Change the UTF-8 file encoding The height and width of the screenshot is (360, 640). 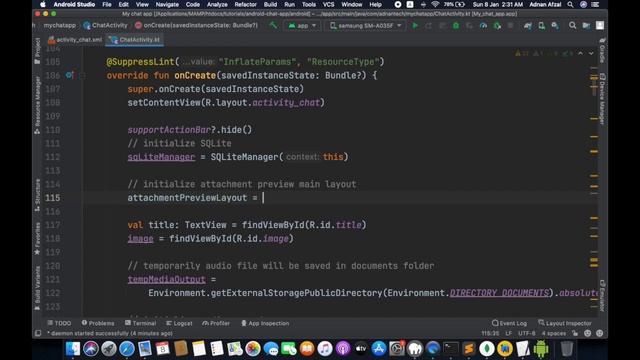coord(527,333)
